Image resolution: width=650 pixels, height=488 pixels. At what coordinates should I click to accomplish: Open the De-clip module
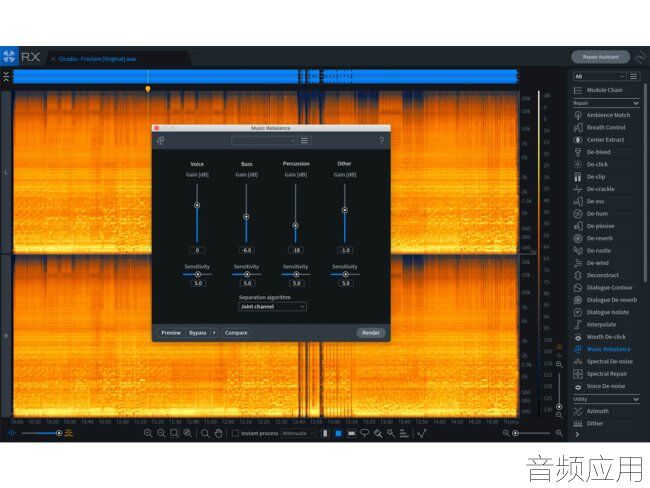589,177
